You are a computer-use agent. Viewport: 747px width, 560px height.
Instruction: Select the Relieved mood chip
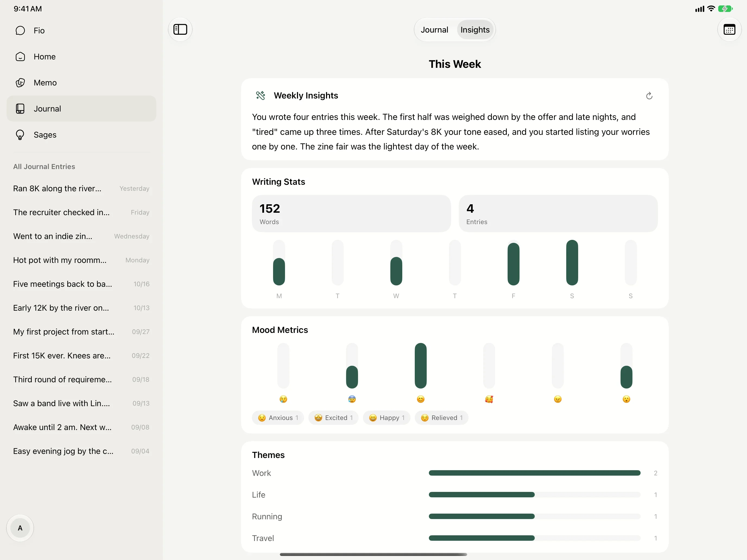(x=441, y=418)
